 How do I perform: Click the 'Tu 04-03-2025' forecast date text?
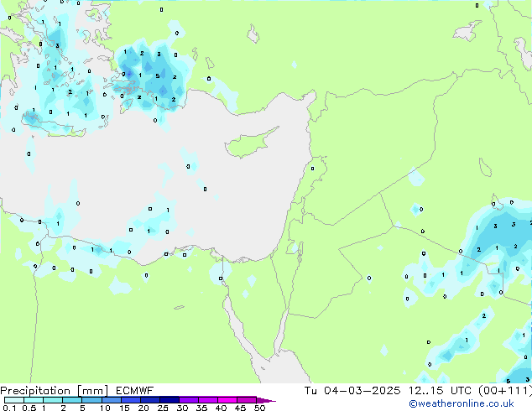tap(352, 391)
